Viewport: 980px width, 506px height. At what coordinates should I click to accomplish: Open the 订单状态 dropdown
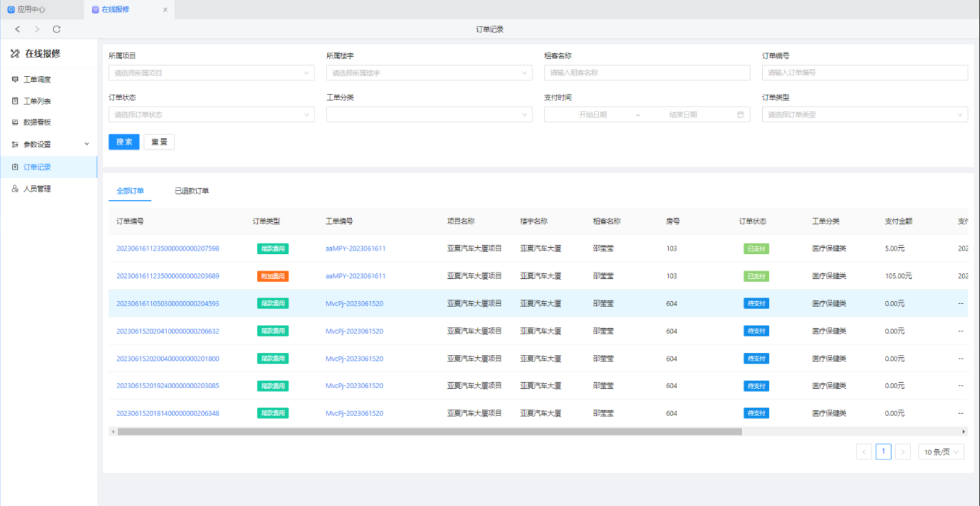211,114
